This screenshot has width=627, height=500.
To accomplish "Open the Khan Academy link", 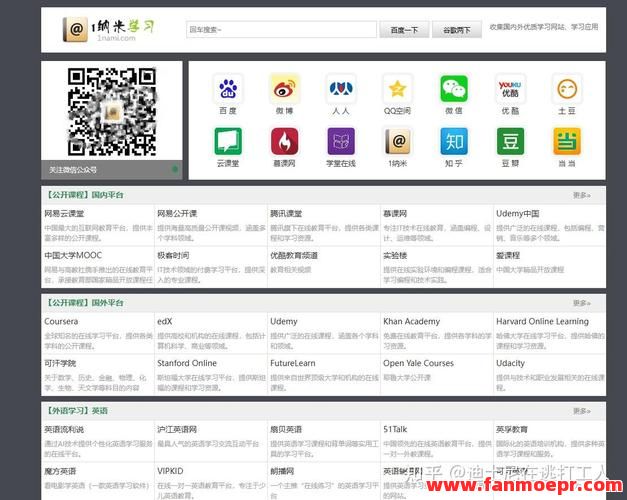I will point(411,321).
